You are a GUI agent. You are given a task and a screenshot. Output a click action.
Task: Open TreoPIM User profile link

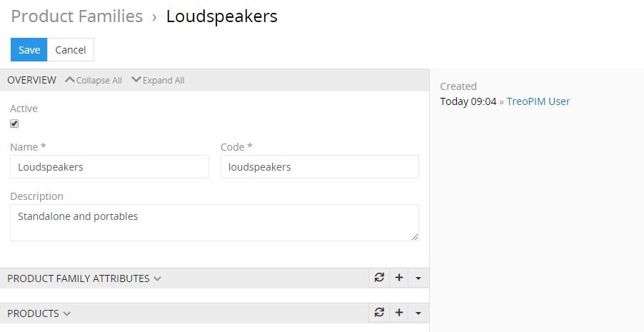pyautogui.click(x=538, y=101)
